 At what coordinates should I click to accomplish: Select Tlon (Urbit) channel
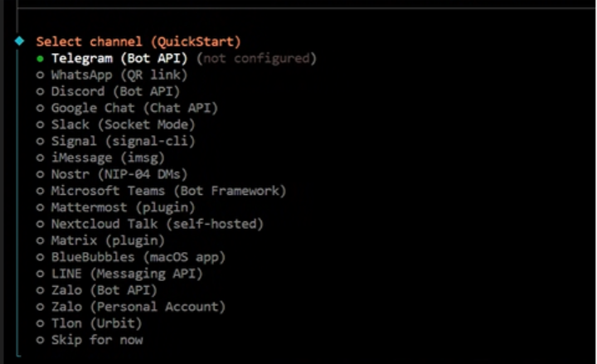tap(96, 323)
